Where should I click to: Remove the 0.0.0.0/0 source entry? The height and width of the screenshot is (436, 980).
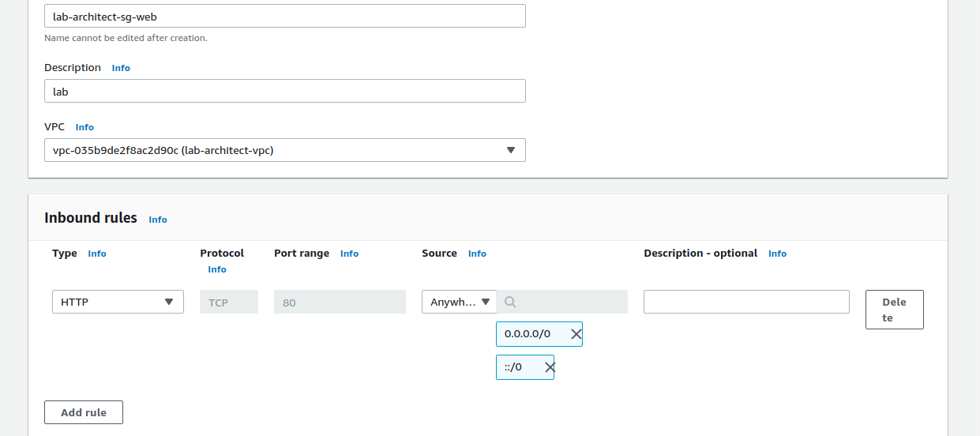click(576, 334)
